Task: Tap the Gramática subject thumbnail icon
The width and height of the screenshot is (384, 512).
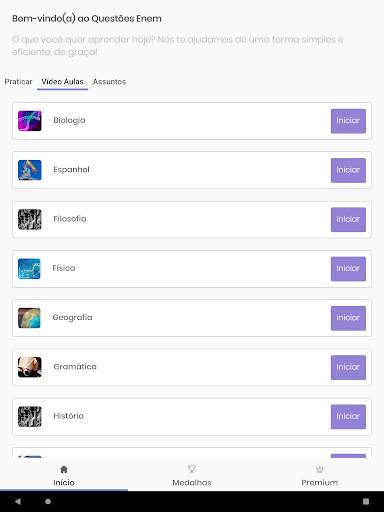Action: 30,367
